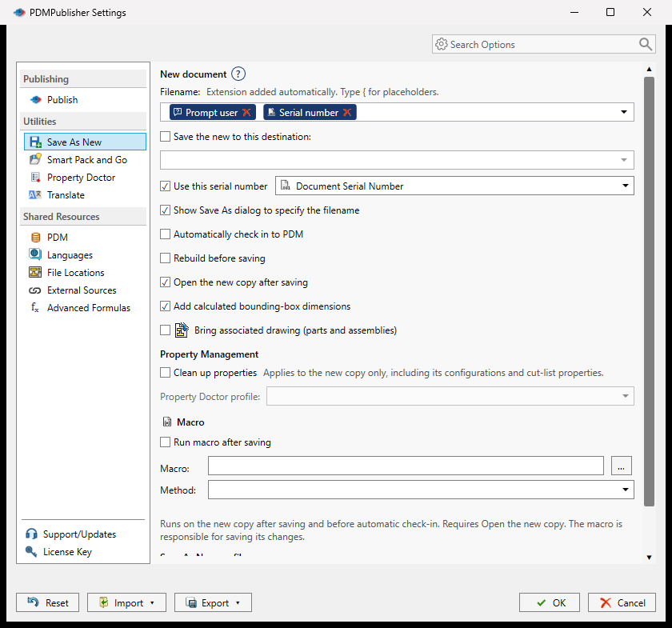Click the External Sources link icon
Viewport: 672px width, 628px height.
tap(34, 290)
